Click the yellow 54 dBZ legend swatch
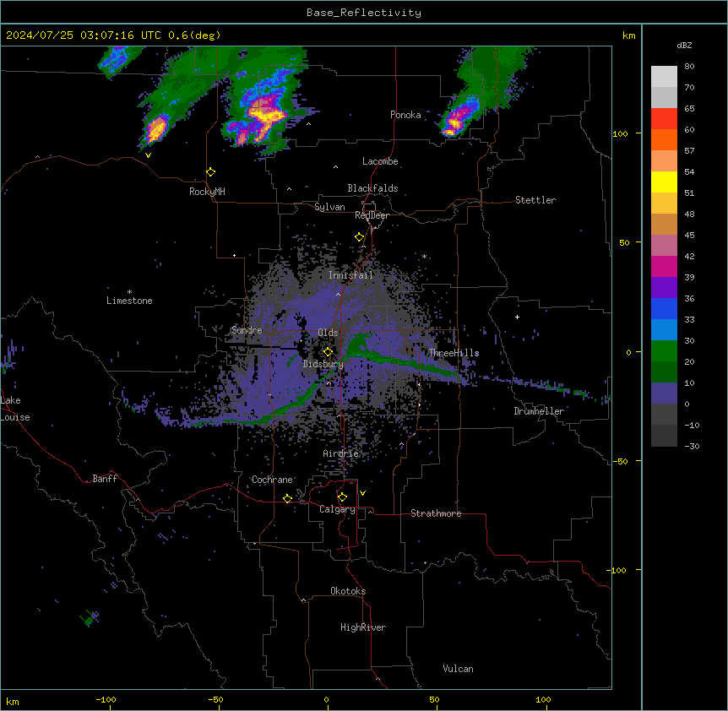728x711 pixels. tap(664, 182)
